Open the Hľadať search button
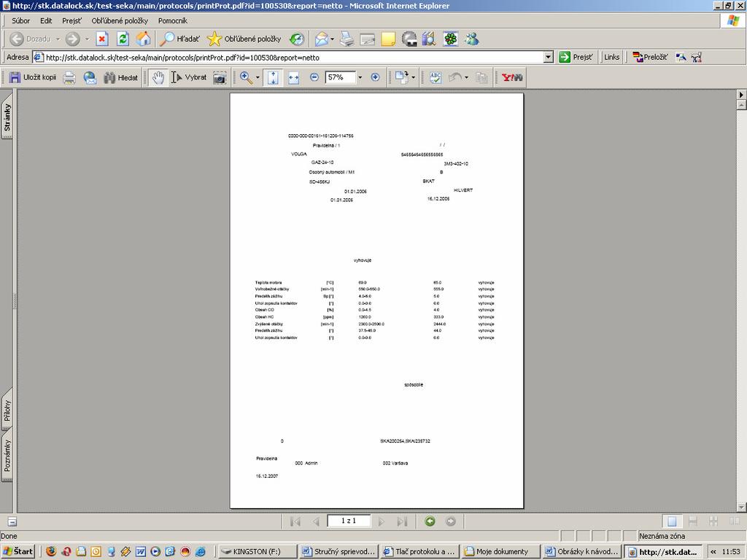747x560 pixels. pos(180,39)
